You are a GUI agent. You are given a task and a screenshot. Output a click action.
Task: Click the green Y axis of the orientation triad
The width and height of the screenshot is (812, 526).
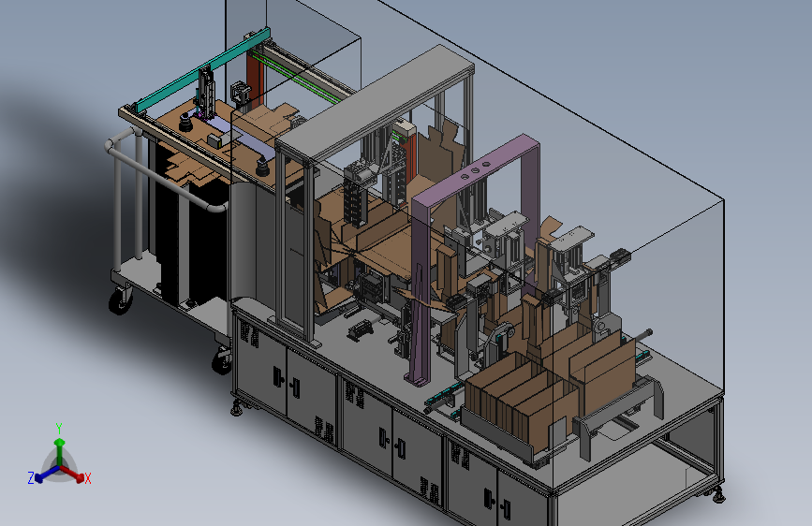pyautogui.click(x=60, y=446)
